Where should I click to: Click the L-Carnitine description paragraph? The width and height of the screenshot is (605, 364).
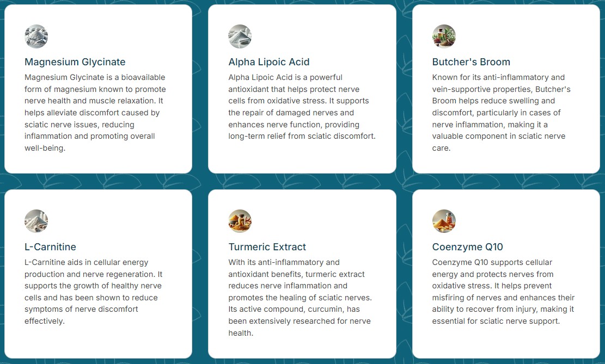click(93, 292)
